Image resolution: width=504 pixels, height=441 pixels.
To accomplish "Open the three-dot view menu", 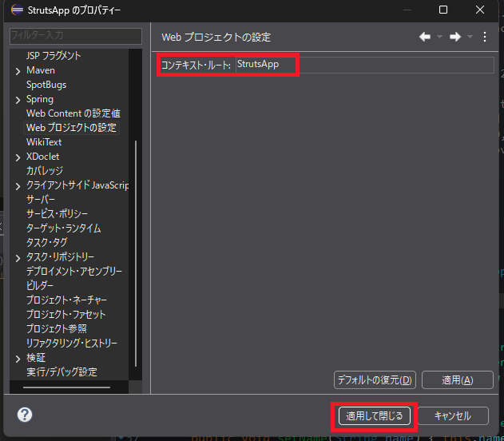I will (485, 37).
